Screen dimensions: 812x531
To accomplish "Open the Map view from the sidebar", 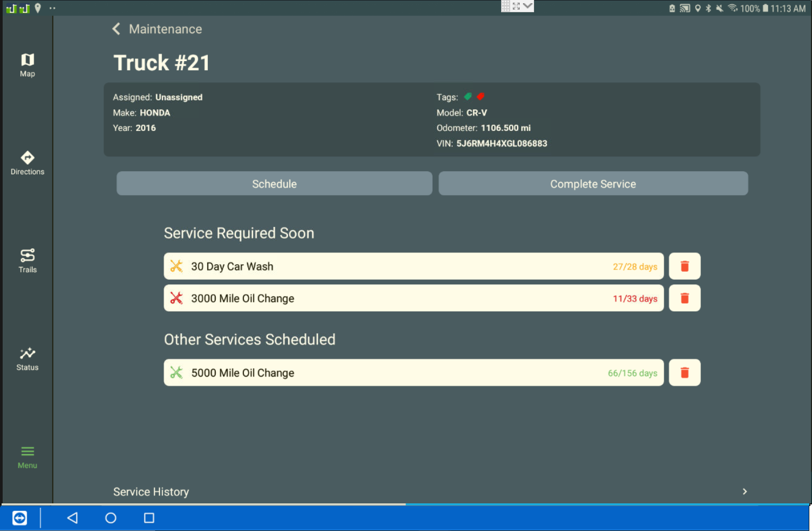I will click(x=27, y=64).
